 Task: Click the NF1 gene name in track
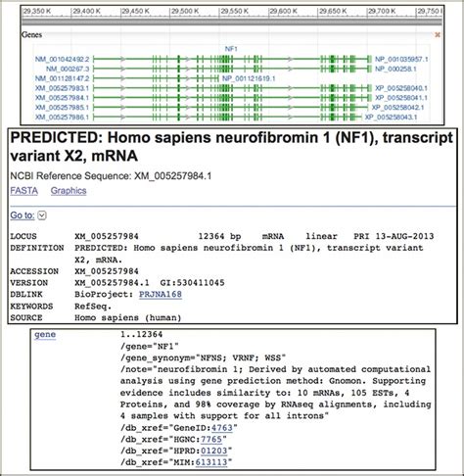click(231, 49)
